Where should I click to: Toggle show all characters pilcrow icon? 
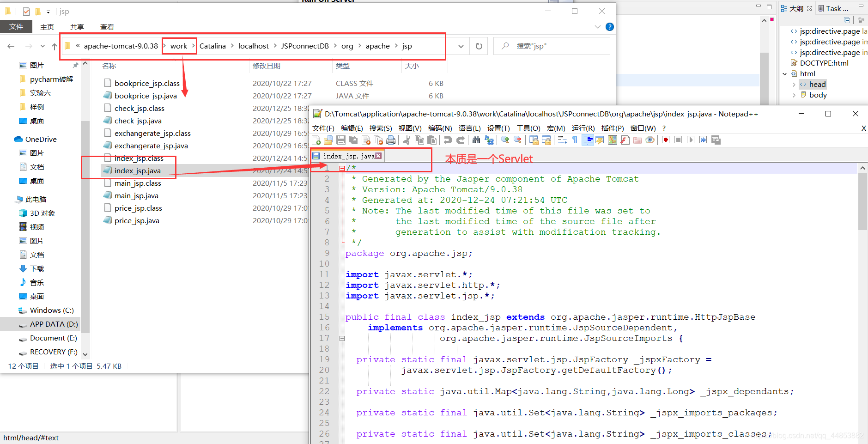(575, 140)
